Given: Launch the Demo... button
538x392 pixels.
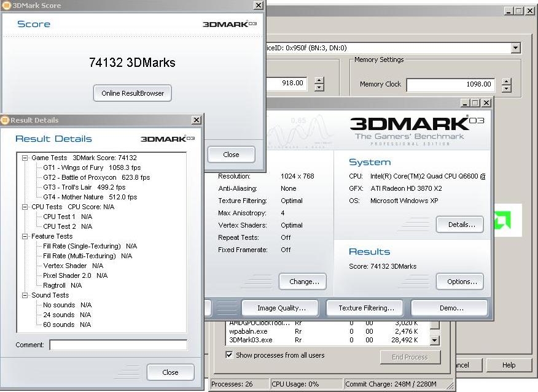Looking at the screenshot, I should pyautogui.click(x=450, y=308).
